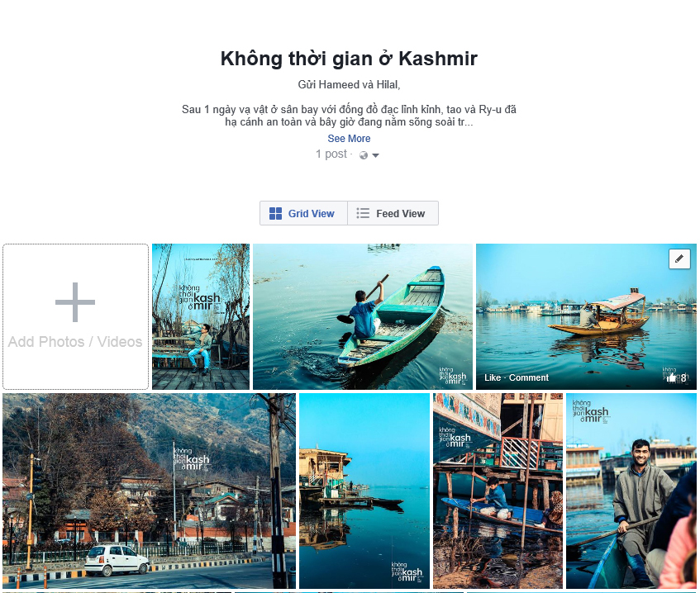
Task: Open photo of boy paddling green boat
Action: [x=363, y=316]
